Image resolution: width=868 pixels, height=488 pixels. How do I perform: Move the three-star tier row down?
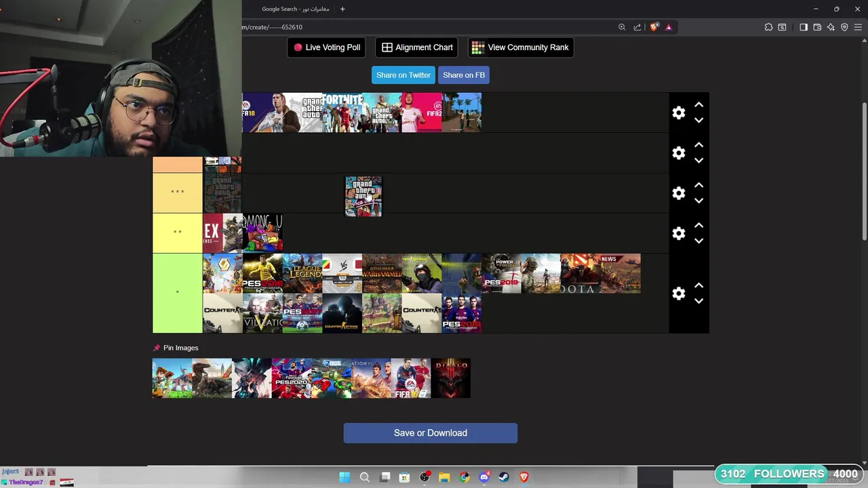click(x=698, y=201)
